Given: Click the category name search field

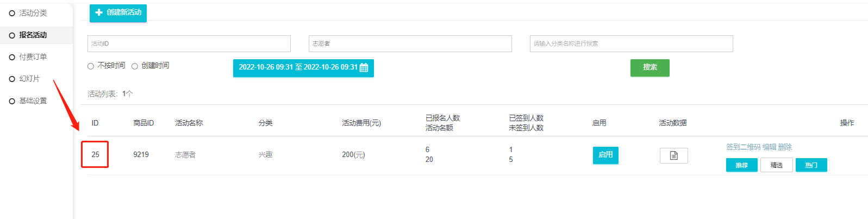Looking at the screenshot, I should pos(632,43).
